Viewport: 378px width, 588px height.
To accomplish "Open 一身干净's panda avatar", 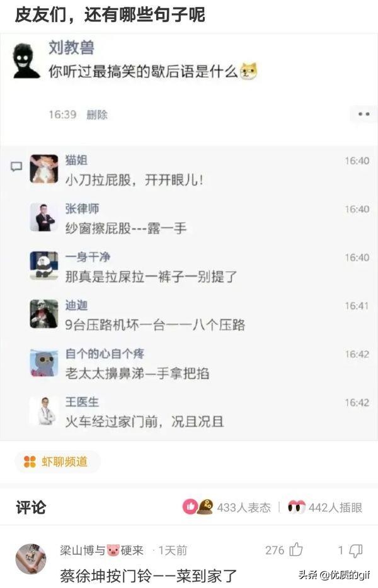I will (x=44, y=266).
